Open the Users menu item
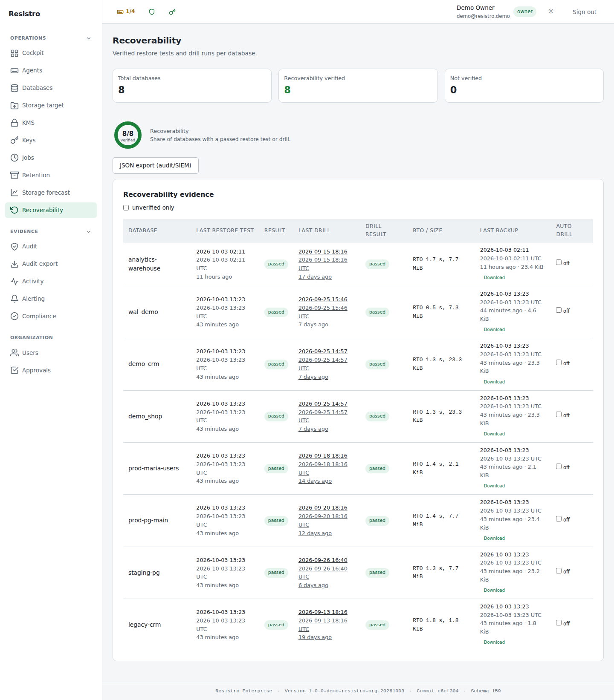Screen dimensions: 614x700 [51, 353]
